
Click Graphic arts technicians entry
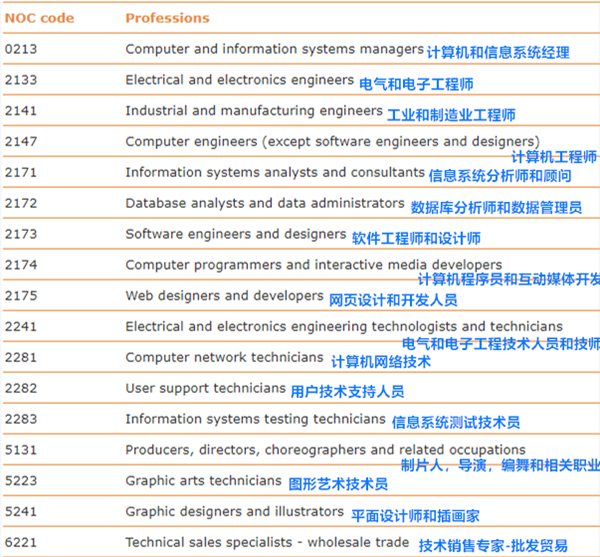coord(203,481)
